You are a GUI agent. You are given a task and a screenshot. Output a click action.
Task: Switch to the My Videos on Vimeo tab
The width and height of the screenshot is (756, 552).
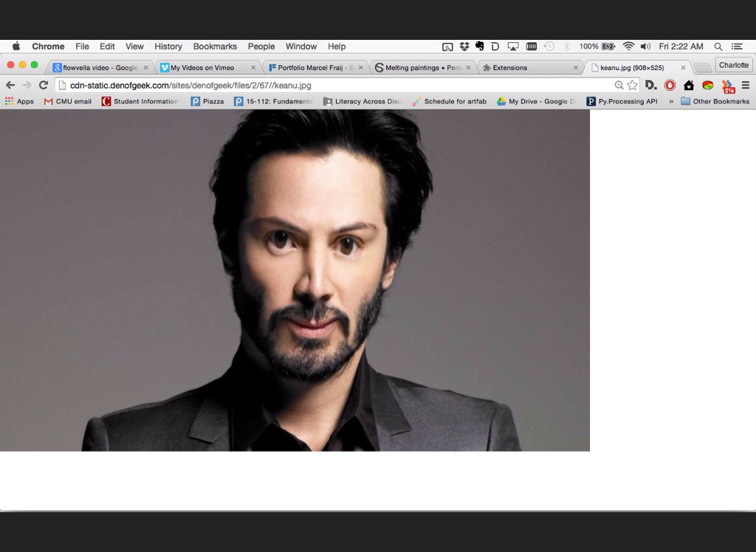(202, 67)
